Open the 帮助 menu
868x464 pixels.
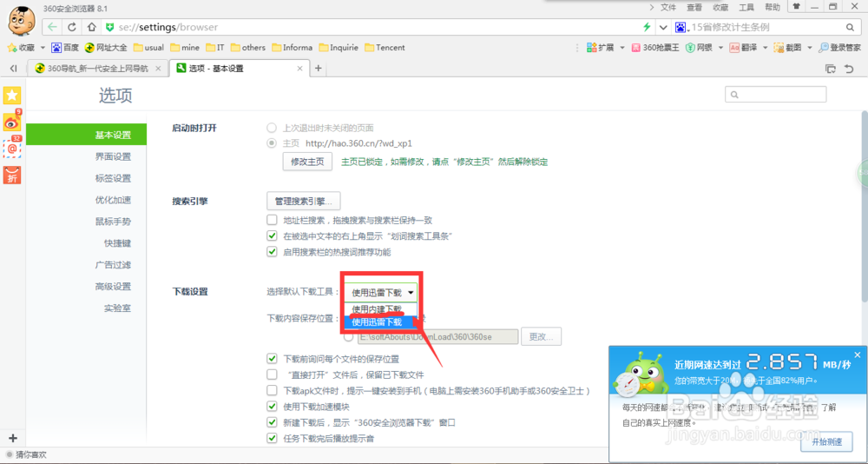pos(773,7)
